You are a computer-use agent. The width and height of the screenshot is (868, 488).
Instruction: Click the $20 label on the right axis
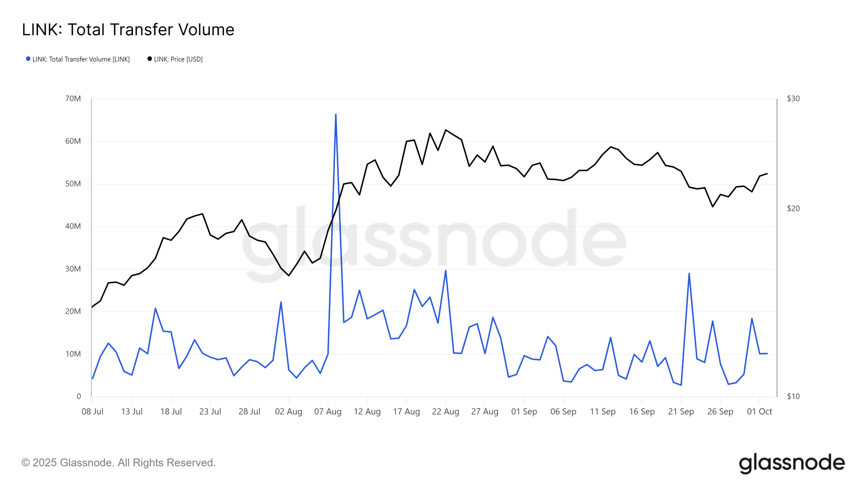pyautogui.click(x=793, y=208)
